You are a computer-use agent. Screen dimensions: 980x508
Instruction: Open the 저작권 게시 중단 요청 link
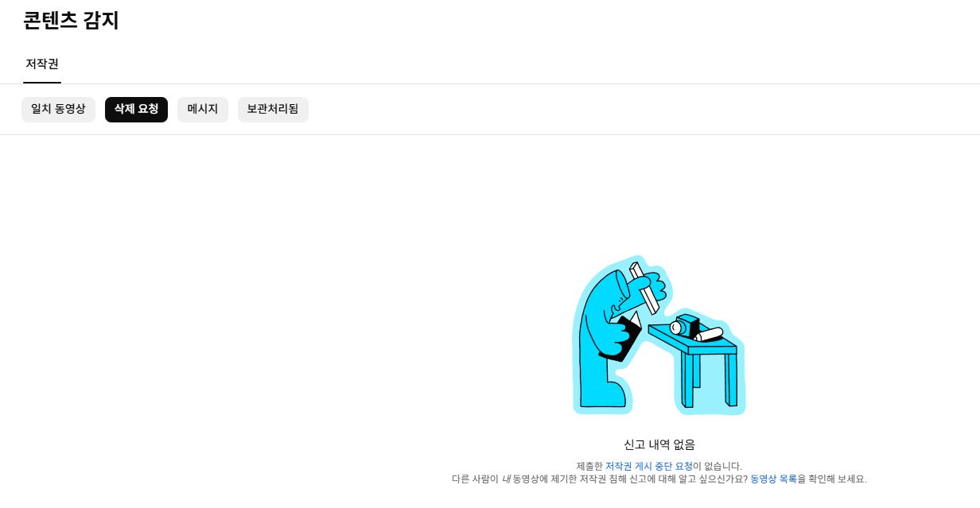[649, 467]
